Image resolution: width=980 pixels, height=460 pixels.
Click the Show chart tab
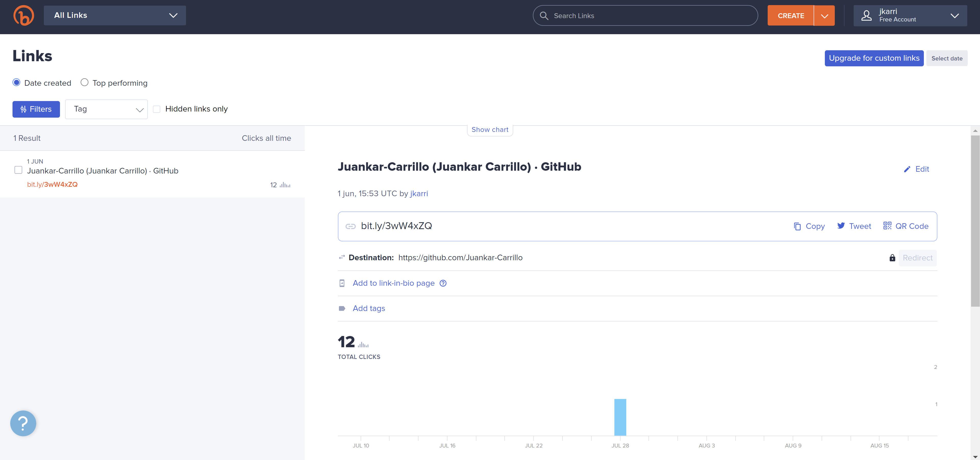coord(490,130)
